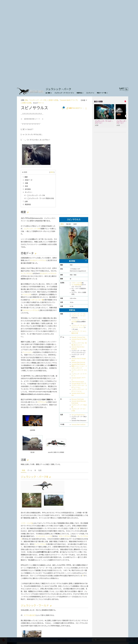Edit the 活躍 section via pencil icon
Screen dimensions: 138x644
[x=28, y=460]
